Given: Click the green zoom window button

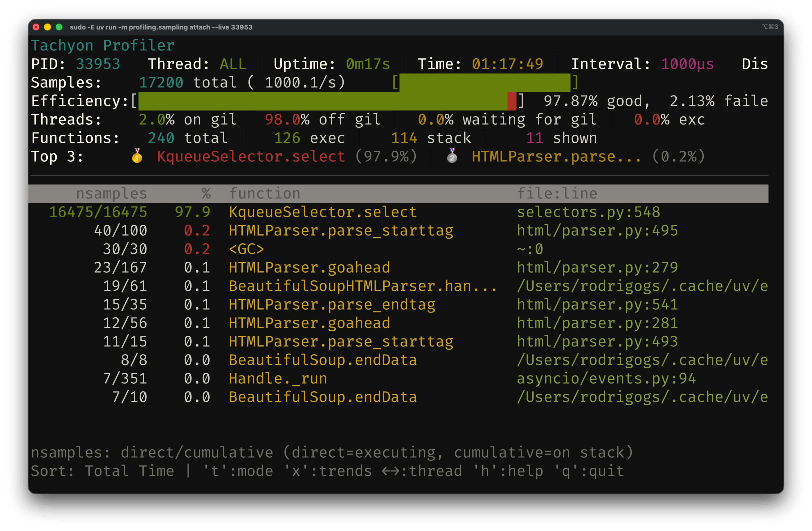Looking at the screenshot, I should pos(59,27).
